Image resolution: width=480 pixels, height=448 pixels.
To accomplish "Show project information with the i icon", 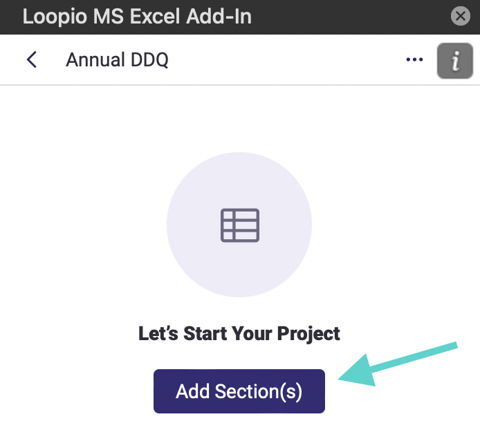I will (x=455, y=61).
